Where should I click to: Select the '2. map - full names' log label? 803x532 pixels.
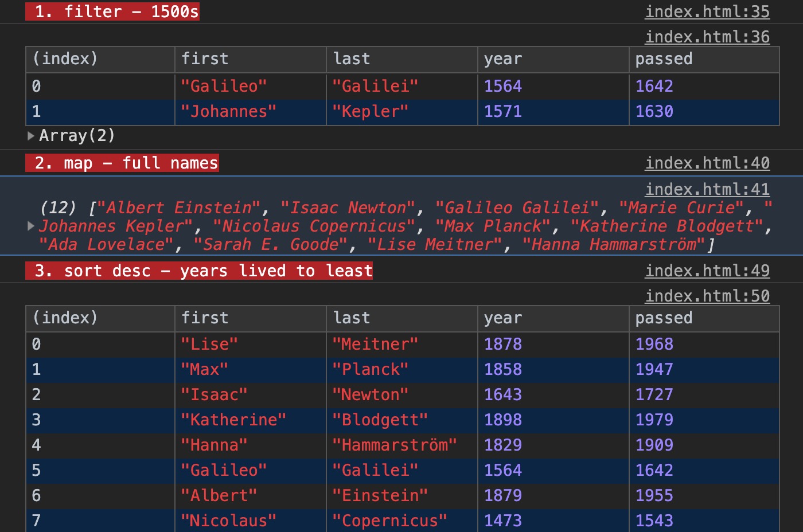(x=122, y=163)
